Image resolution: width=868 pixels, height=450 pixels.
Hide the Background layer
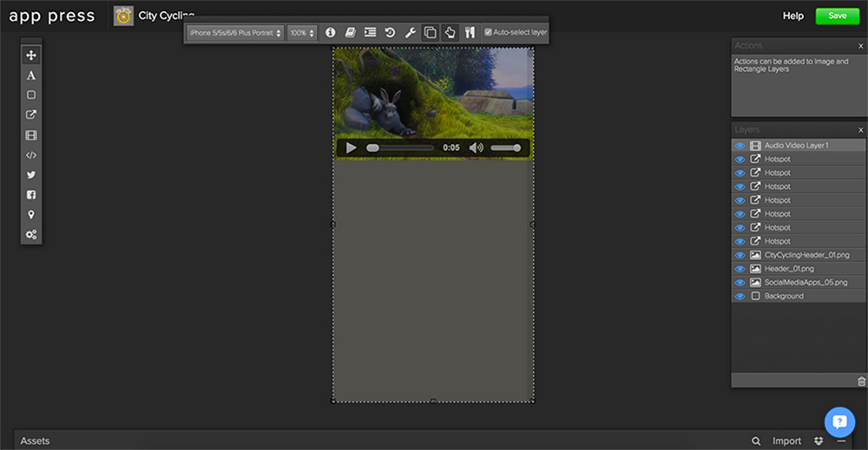740,297
